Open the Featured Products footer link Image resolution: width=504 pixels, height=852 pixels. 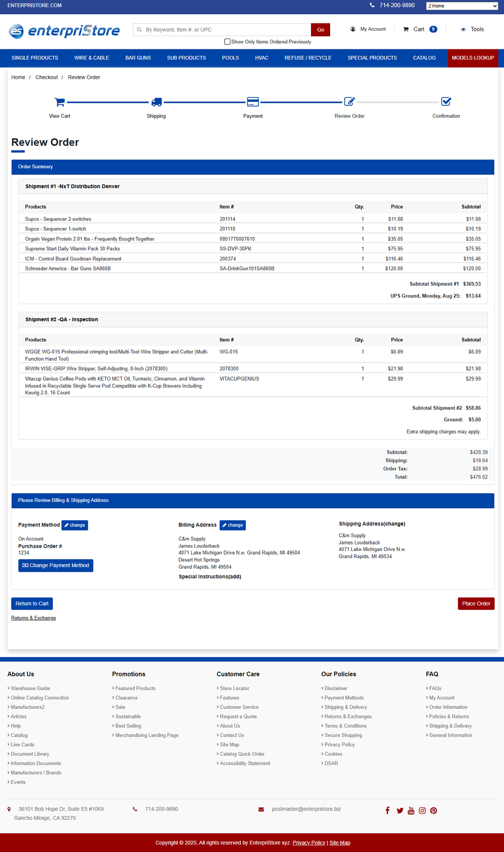tap(135, 688)
